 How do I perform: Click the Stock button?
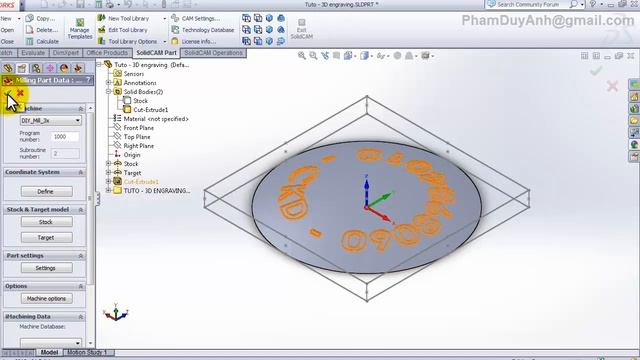pos(47,222)
